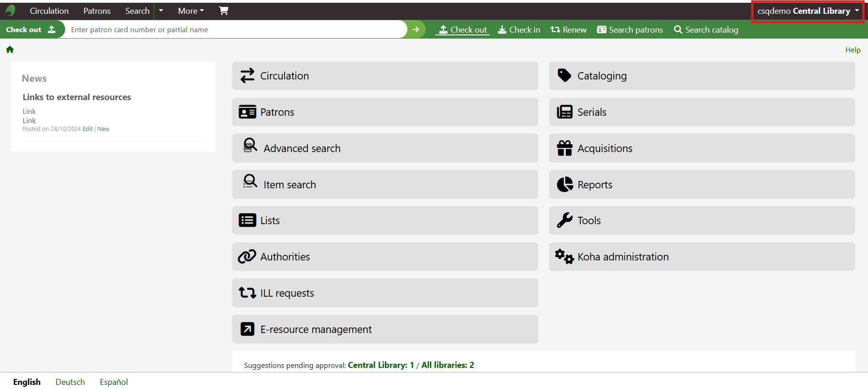Screen dimensions: 868x389
Task: Open the Help link
Action: [x=853, y=50]
